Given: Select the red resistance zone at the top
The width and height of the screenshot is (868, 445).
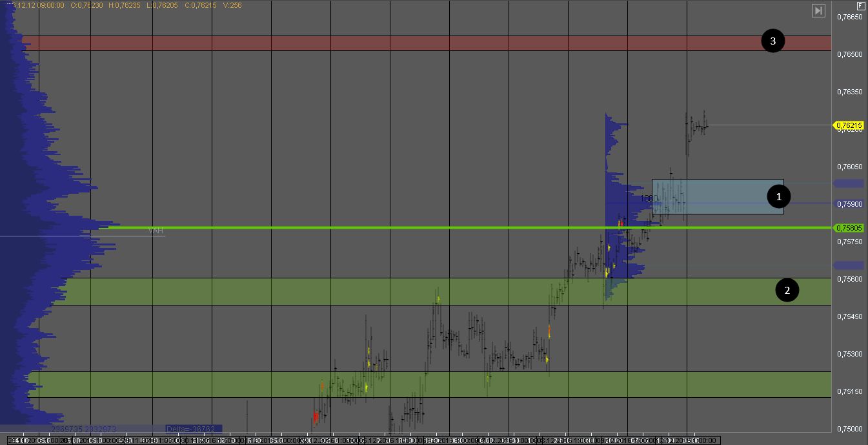Looking at the screenshot, I should [419, 43].
